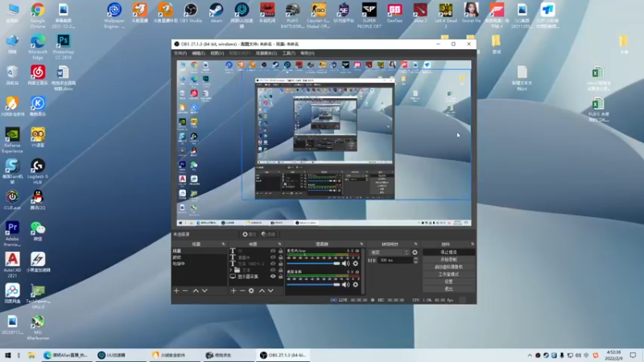Screen dimensions: 644x362
Task: Step the transition duration 300 ms spinner
Action: (x=415, y=260)
